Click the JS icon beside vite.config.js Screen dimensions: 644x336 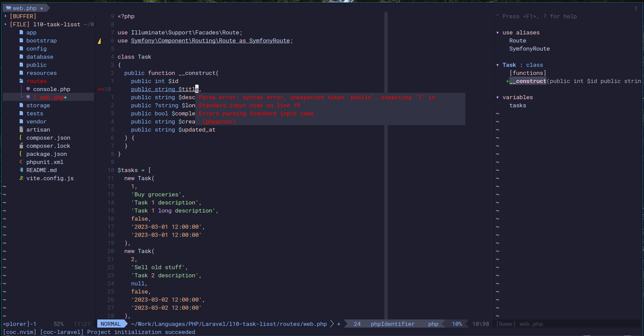tap(21, 178)
